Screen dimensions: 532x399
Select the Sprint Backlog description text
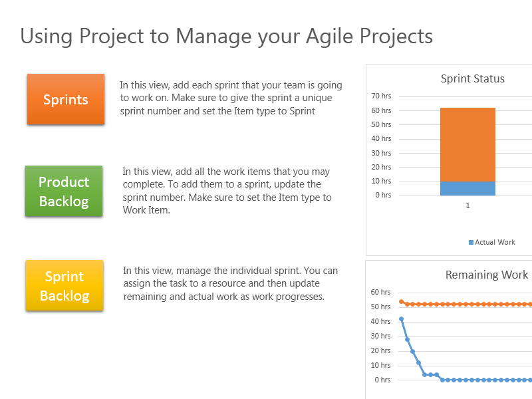click(230, 284)
